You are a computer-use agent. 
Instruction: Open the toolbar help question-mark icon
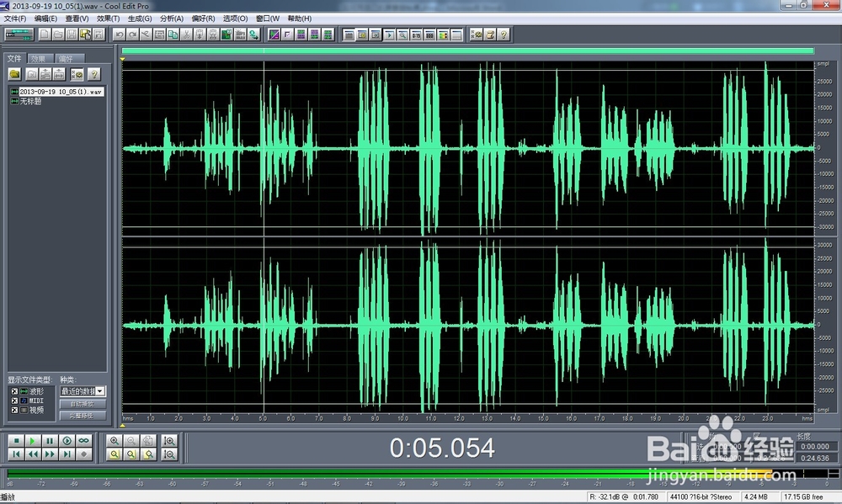pos(504,34)
